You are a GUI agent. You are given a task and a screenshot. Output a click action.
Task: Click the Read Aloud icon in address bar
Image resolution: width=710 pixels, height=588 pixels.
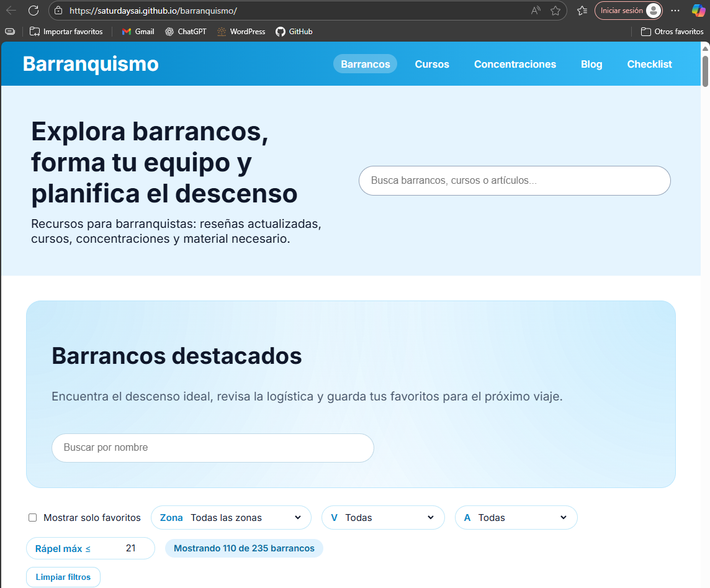pyautogui.click(x=536, y=11)
